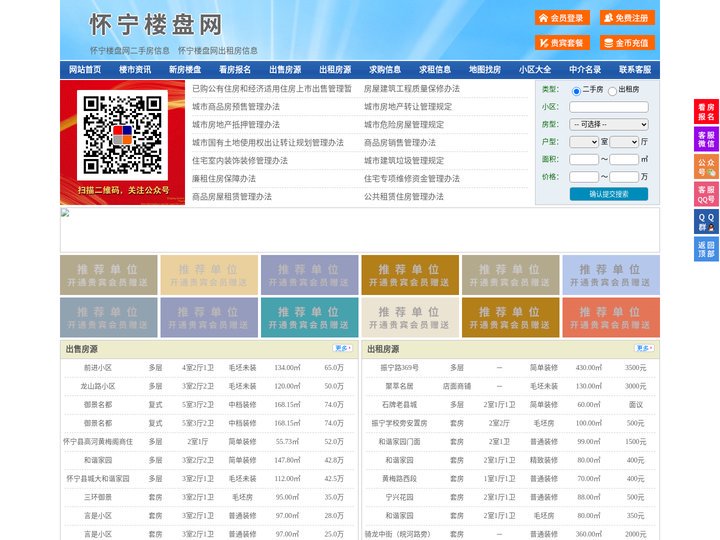The width and height of the screenshot is (720, 540).
Task: Open 房屋建筑工程质量保修办法 link
Action: pyautogui.click(x=412, y=89)
